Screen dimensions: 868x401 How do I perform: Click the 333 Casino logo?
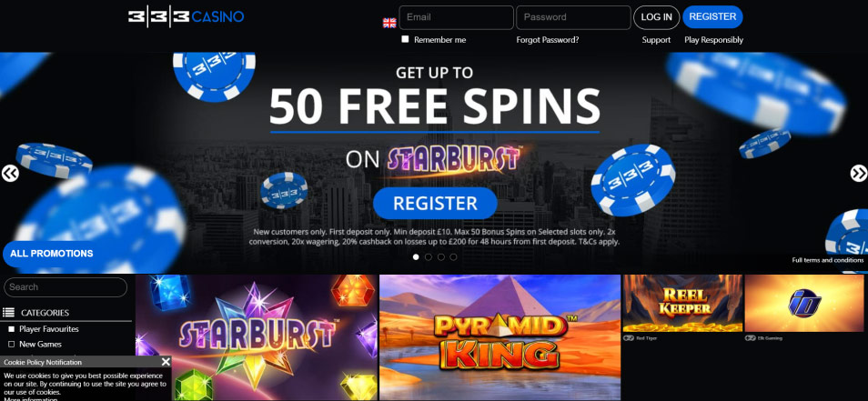pos(186,16)
